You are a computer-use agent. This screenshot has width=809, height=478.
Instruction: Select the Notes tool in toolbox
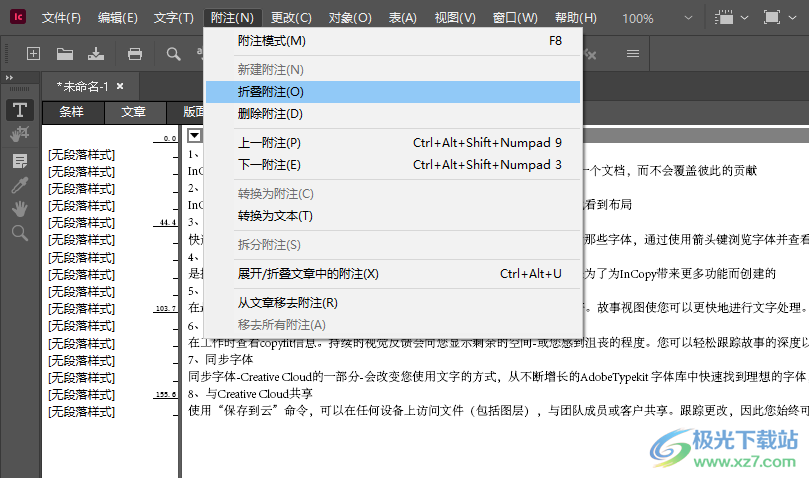coord(20,162)
